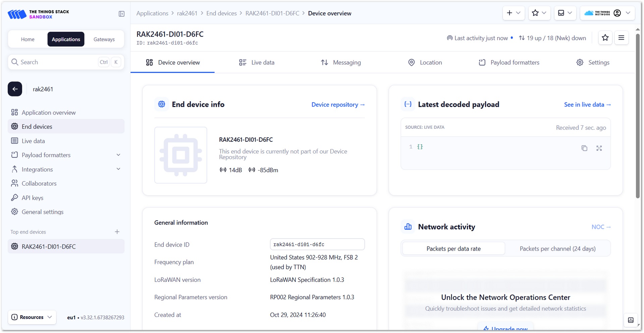Viewport: 644px width, 333px height.
Task: Click the end device chip thumbnail image
Action: [x=181, y=155]
